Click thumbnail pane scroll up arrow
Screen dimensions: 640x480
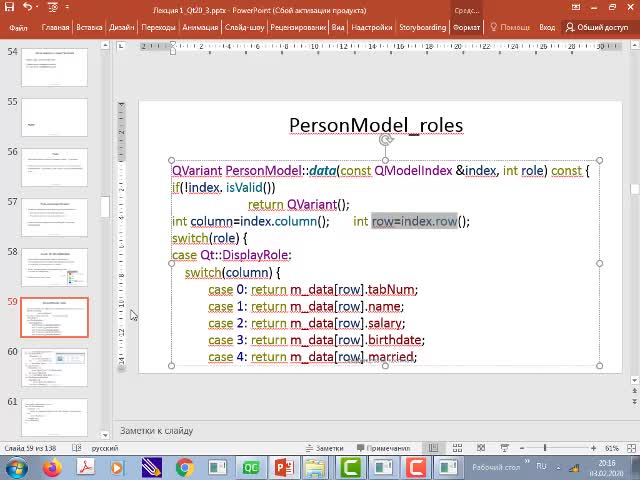click(105, 45)
